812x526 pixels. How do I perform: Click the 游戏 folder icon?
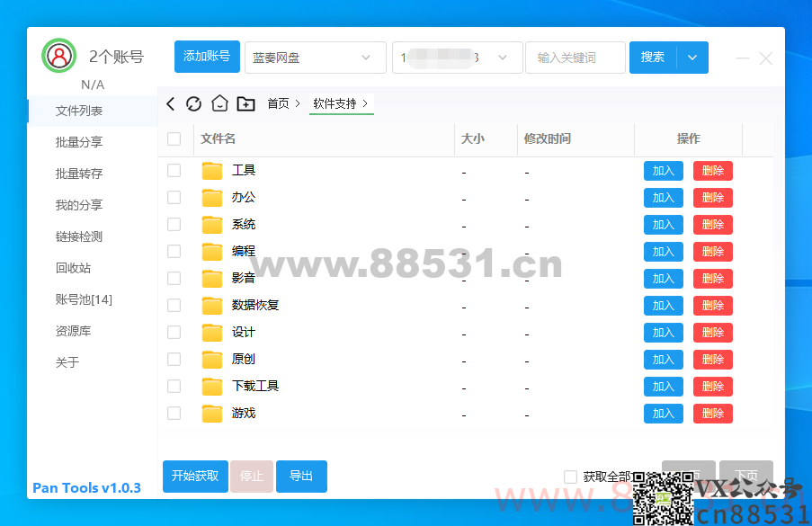pos(212,413)
